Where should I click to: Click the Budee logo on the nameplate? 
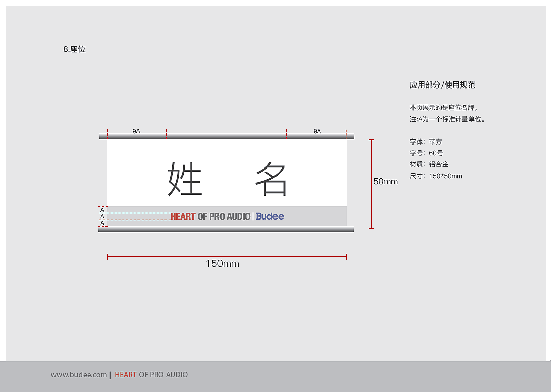[270, 216]
